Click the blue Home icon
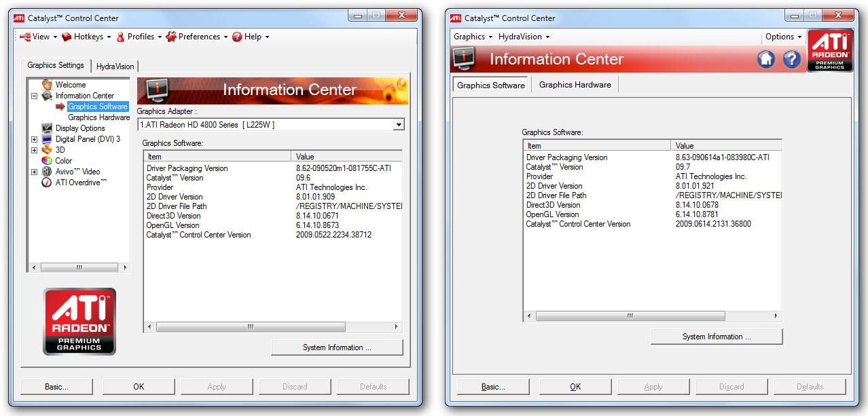This screenshot has width=868, height=416. (x=766, y=60)
